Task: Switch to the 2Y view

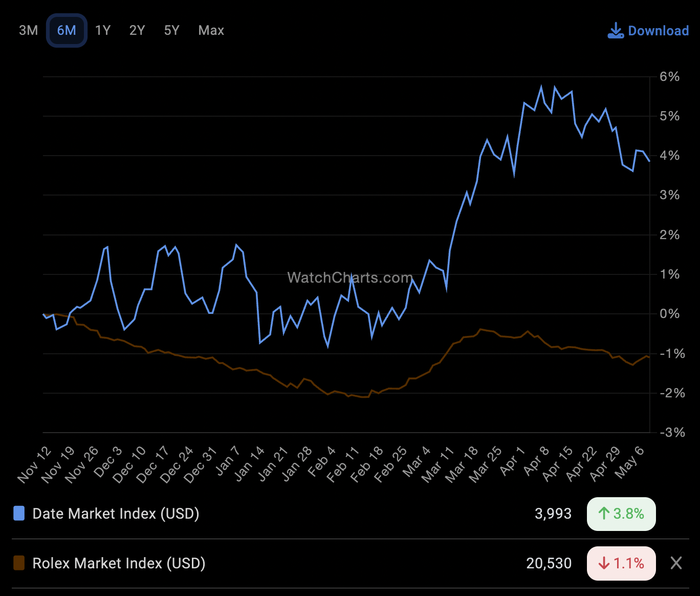Action: pos(136,30)
